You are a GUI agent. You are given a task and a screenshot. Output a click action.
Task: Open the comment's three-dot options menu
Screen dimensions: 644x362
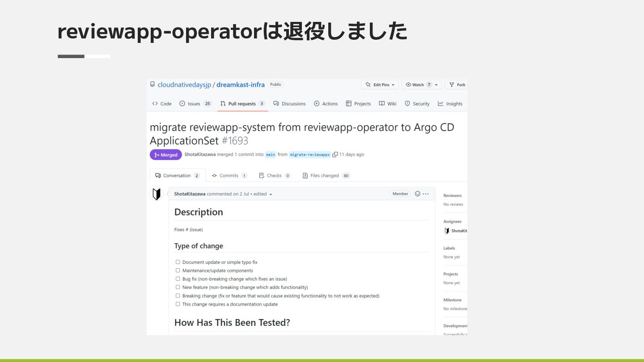(x=426, y=194)
